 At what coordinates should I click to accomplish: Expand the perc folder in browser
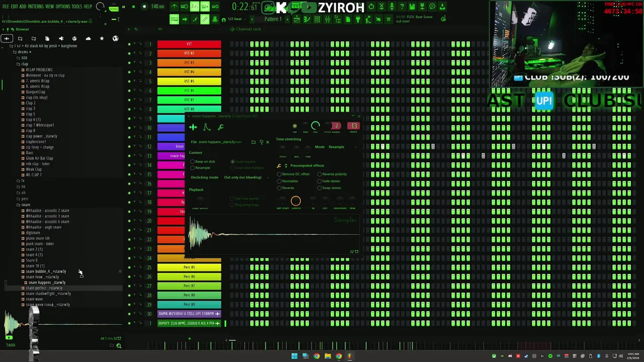(24, 199)
